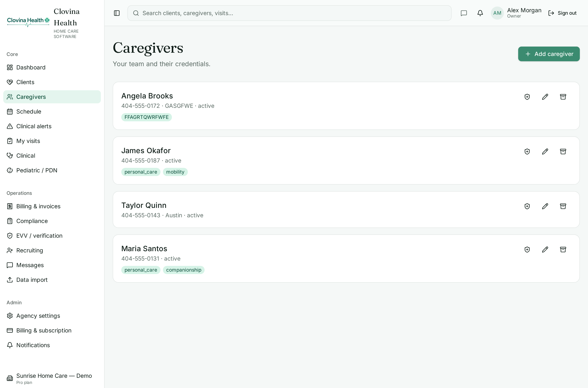
Task: Archive Angela Brooks caregiver
Action: [x=563, y=97]
